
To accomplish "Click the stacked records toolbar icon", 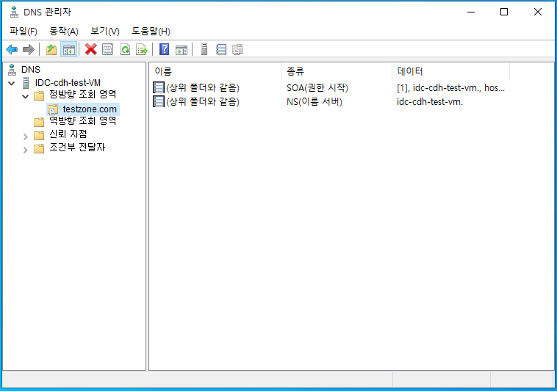I will (x=237, y=49).
